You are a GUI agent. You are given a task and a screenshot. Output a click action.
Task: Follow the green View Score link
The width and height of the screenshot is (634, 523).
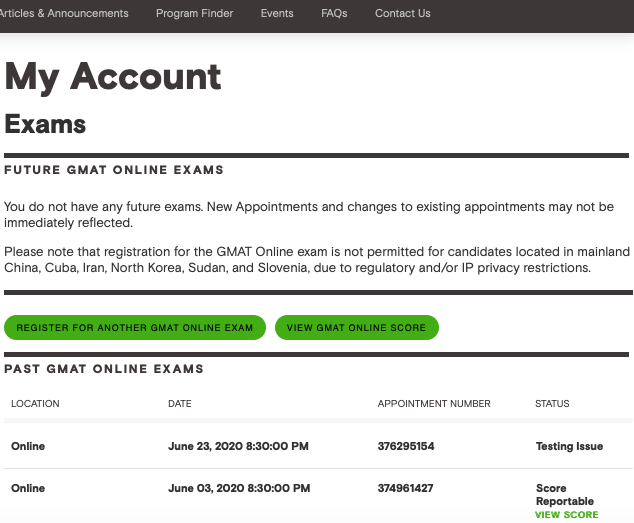pyautogui.click(x=566, y=515)
